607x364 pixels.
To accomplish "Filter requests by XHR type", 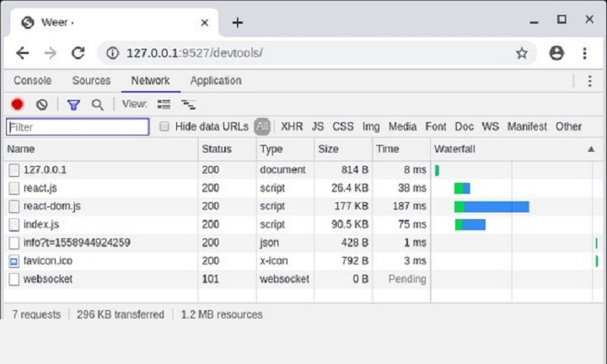I will pyautogui.click(x=292, y=126).
